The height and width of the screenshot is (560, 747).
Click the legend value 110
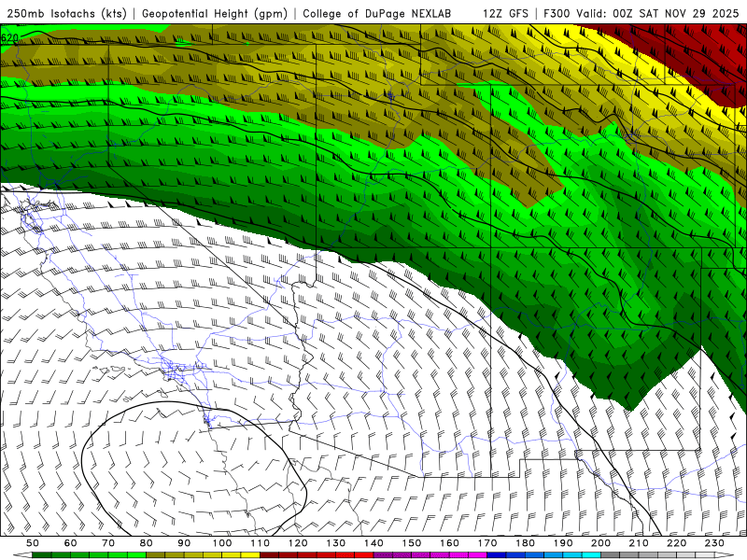point(261,543)
